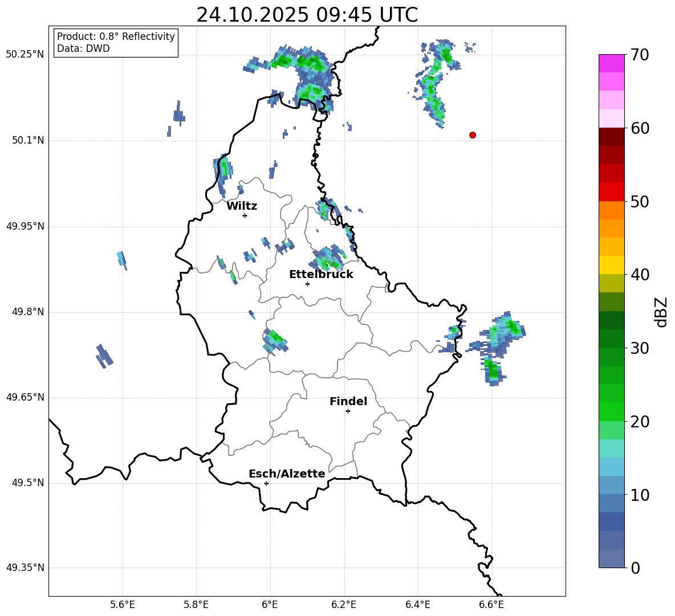Click the yellow colorbar segment near 40

coord(612,266)
